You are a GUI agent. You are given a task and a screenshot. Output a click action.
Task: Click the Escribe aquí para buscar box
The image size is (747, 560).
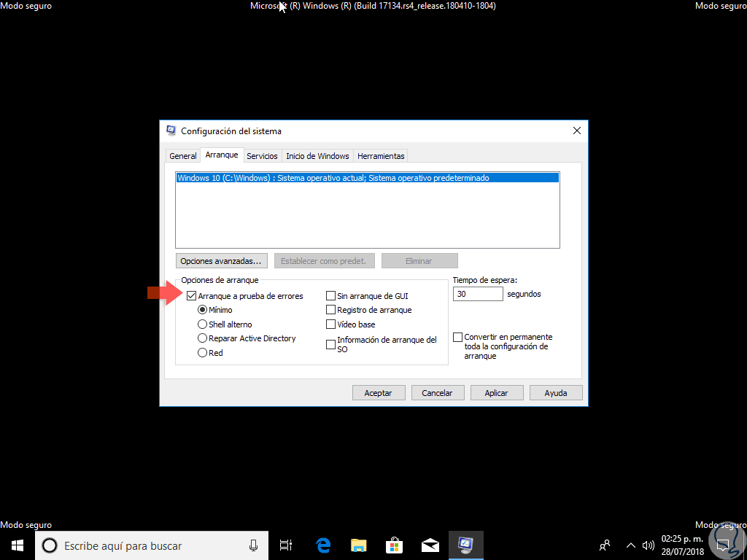tap(152, 545)
